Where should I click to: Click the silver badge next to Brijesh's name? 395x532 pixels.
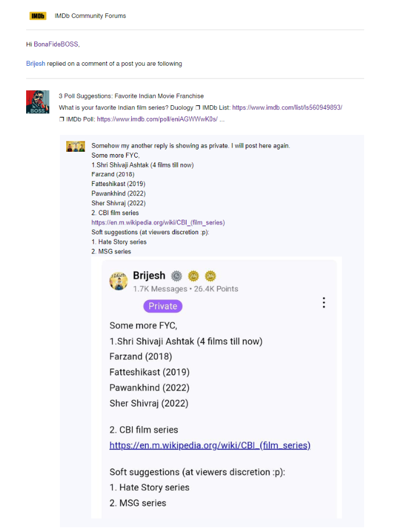pyautogui.click(x=177, y=276)
